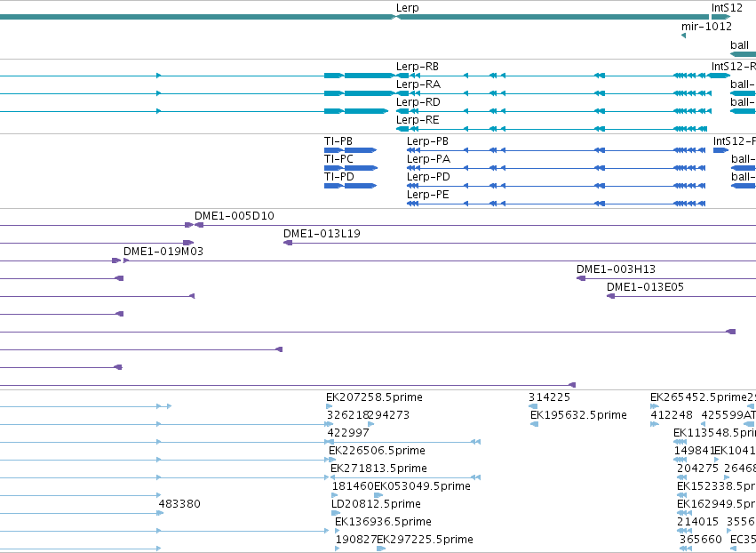This screenshot has width=756, height=553.
Task: Select the EK271813.5prime EST label
Action: click(x=378, y=469)
